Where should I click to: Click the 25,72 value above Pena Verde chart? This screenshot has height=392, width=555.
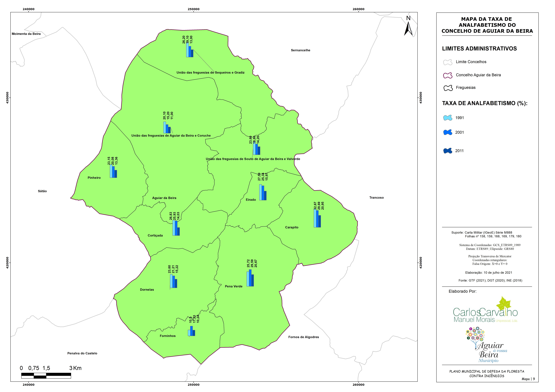(x=248, y=263)
